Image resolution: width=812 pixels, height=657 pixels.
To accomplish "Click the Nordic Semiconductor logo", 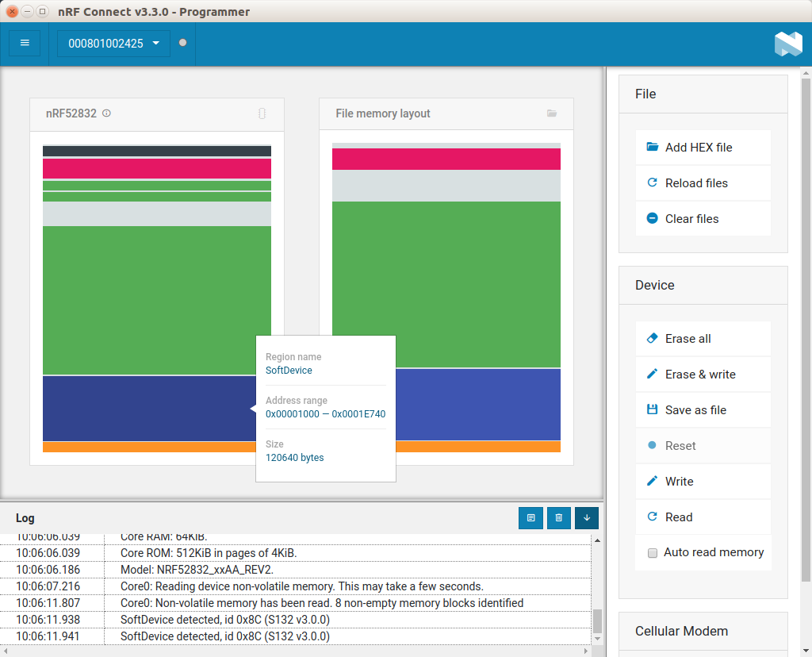I will click(787, 44).
